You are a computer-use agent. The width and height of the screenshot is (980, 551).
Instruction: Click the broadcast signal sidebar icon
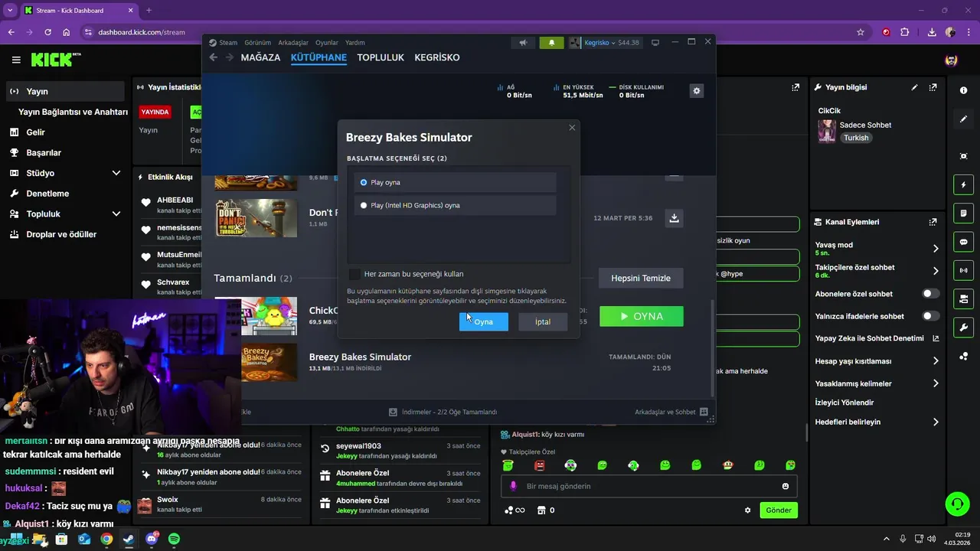tap(963, 270)
